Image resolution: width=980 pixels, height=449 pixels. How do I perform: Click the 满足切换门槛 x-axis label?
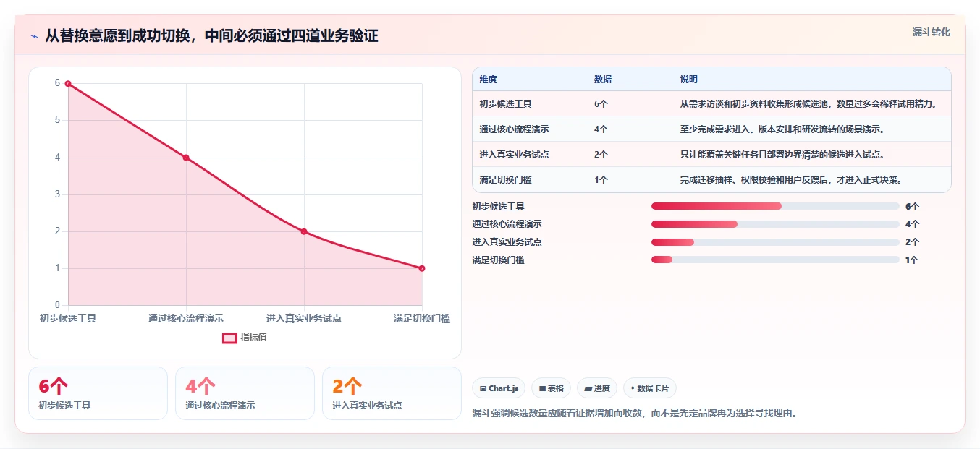point(422,318)
